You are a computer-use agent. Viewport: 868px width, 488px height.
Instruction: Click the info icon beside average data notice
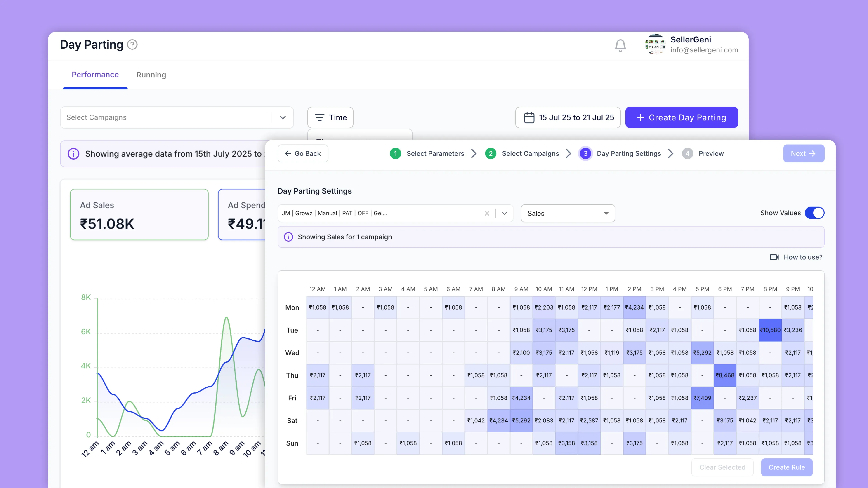coord(73,154)
